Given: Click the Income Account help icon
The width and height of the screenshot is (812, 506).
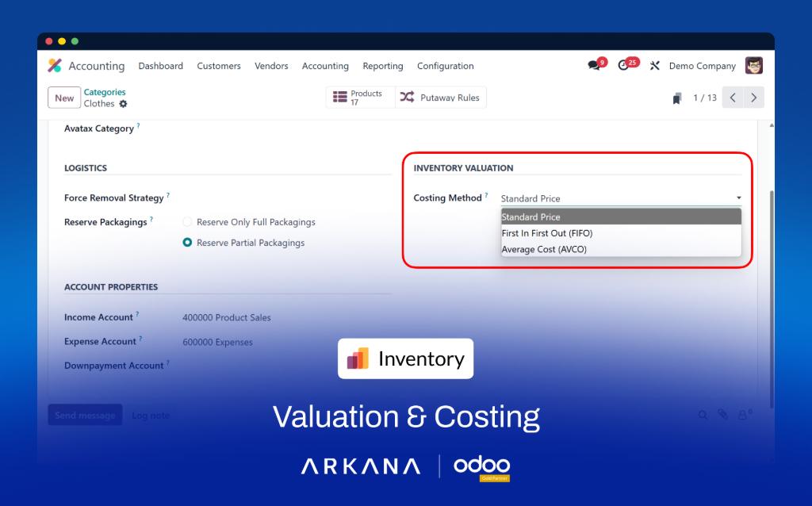Looking at the screenshot, I should click(x=137, y=314).
